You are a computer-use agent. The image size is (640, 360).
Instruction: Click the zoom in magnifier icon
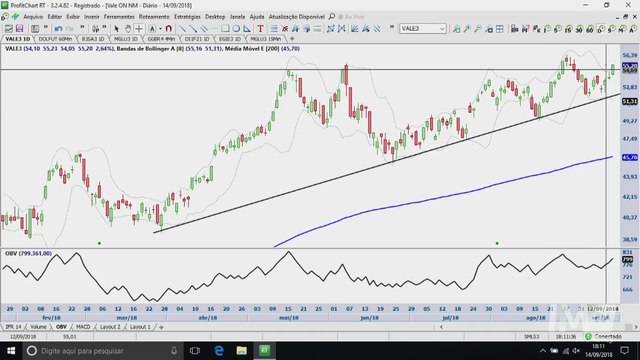click(x=467, y=29)
